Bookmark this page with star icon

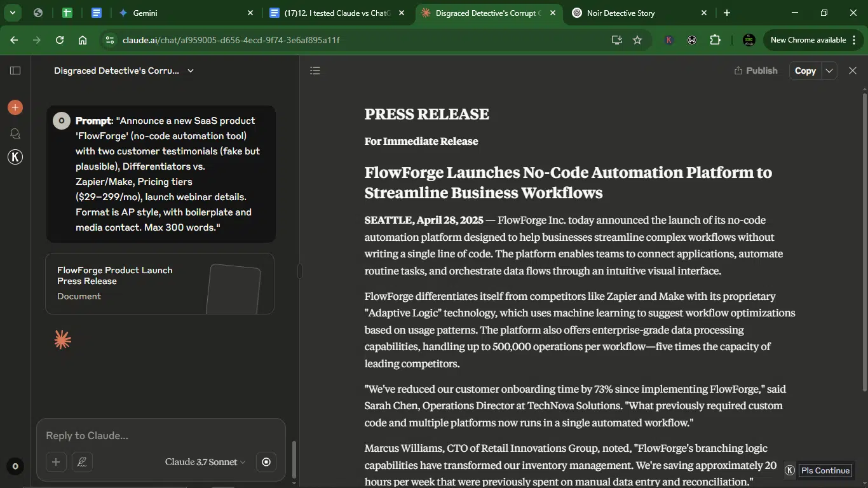(637, 40)
